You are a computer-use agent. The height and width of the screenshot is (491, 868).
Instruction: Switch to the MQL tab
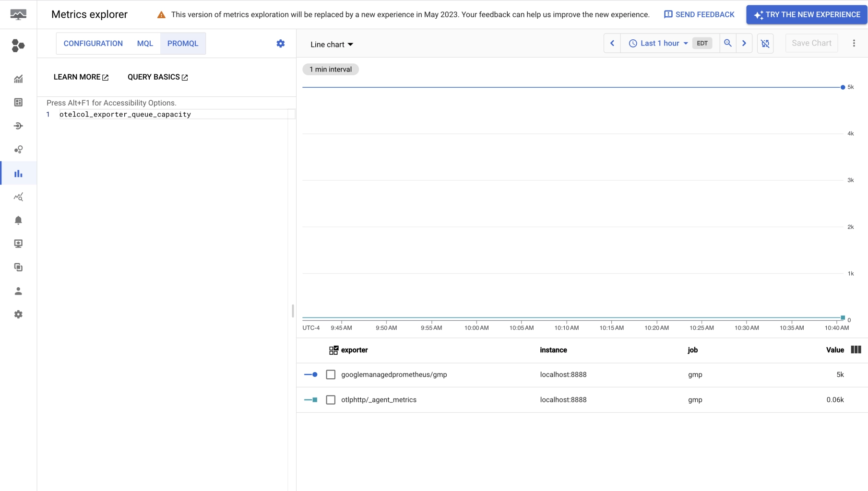tap(145, 43)
